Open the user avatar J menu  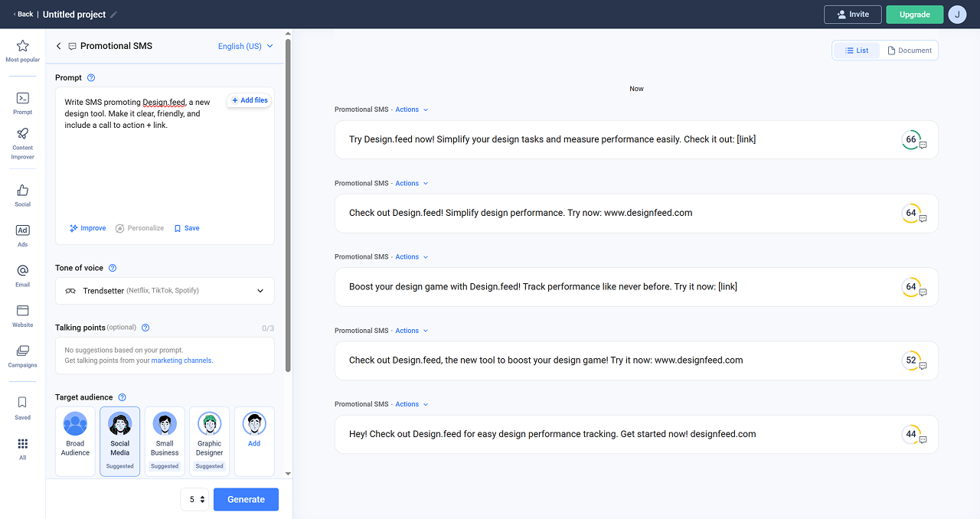point(957,15)
